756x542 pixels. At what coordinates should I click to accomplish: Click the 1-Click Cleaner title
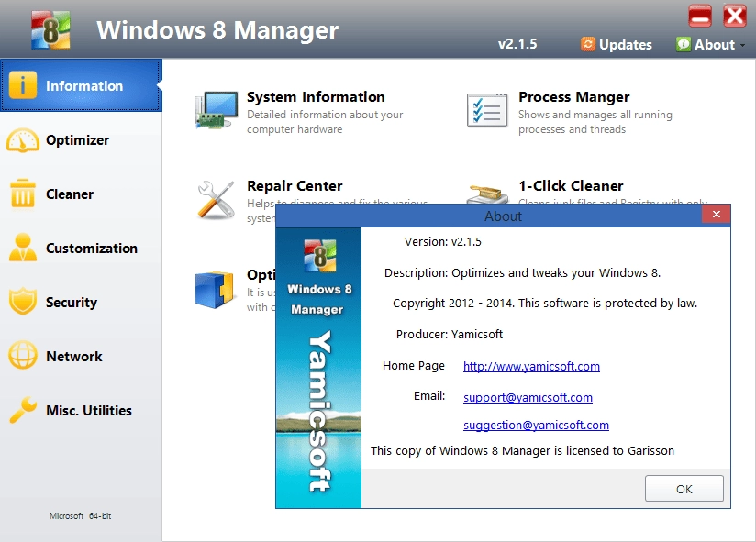tap(571, 186)
